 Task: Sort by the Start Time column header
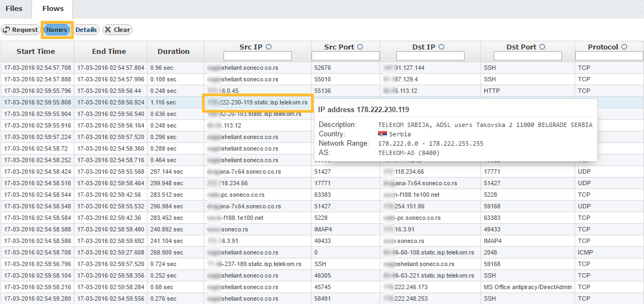click(x=36, y=52)
